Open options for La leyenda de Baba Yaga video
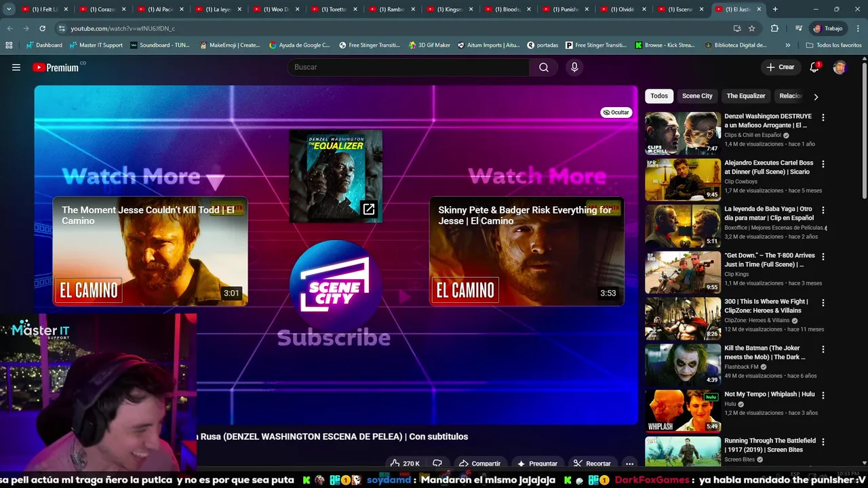 click(823, 210)
